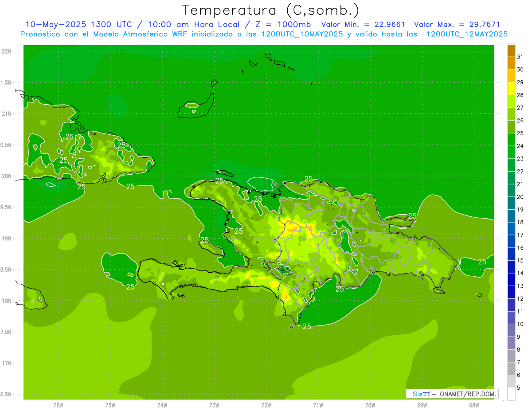Click "1200UTC_10MAY2025" initialization time text
Screen dimensions: 532x411
click(302, 34)
